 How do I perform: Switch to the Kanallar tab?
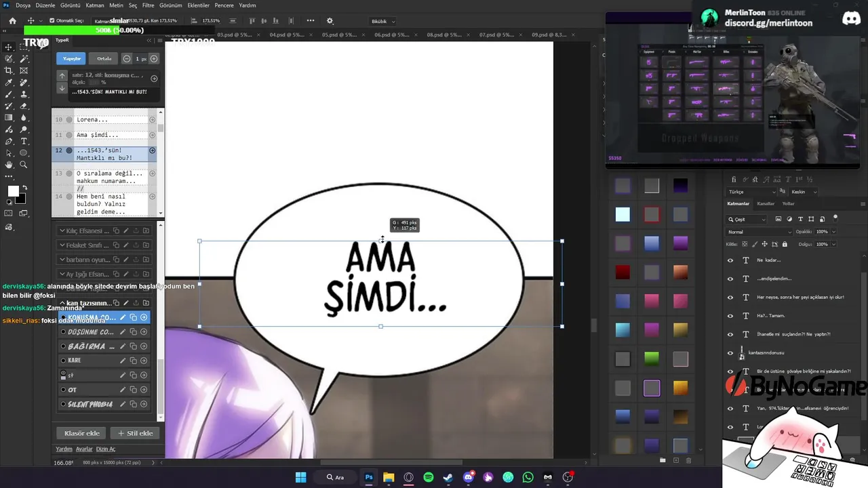click(766, 203)
